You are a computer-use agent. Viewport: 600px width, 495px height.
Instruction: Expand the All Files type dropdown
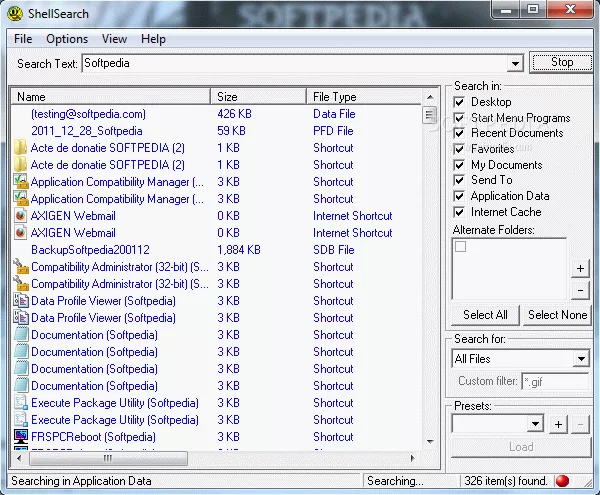click(581, 359)
